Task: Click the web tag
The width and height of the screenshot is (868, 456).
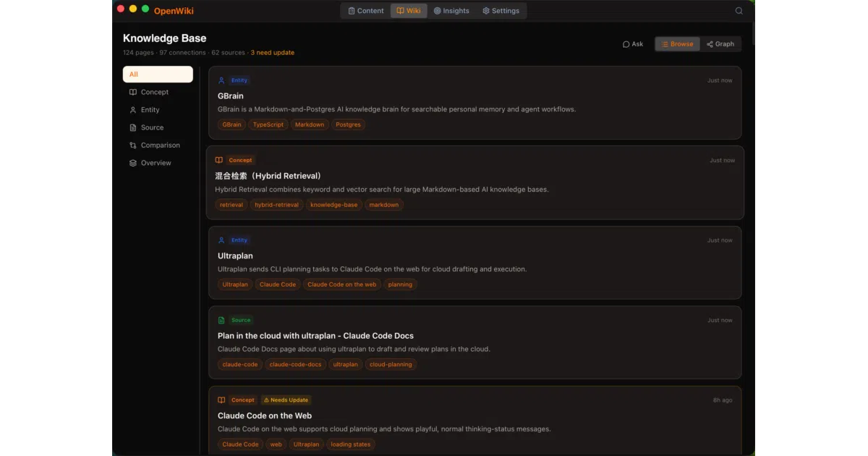Action: point(276,444)
